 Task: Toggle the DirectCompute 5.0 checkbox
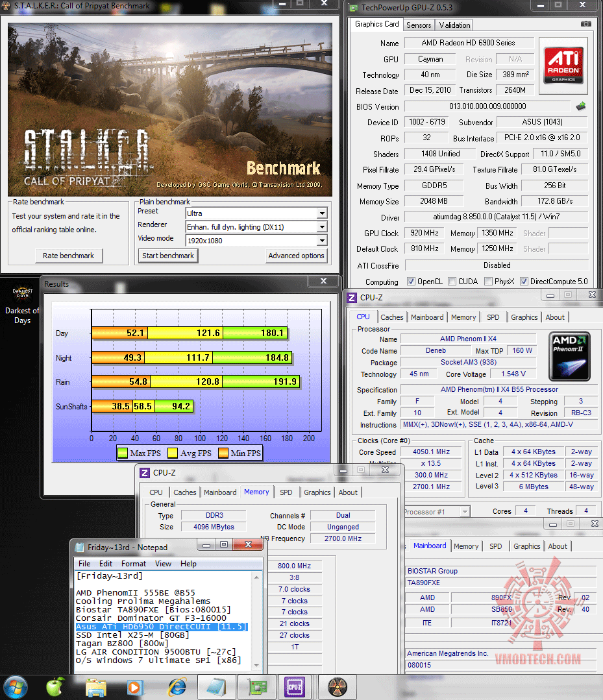coord(524,282)
